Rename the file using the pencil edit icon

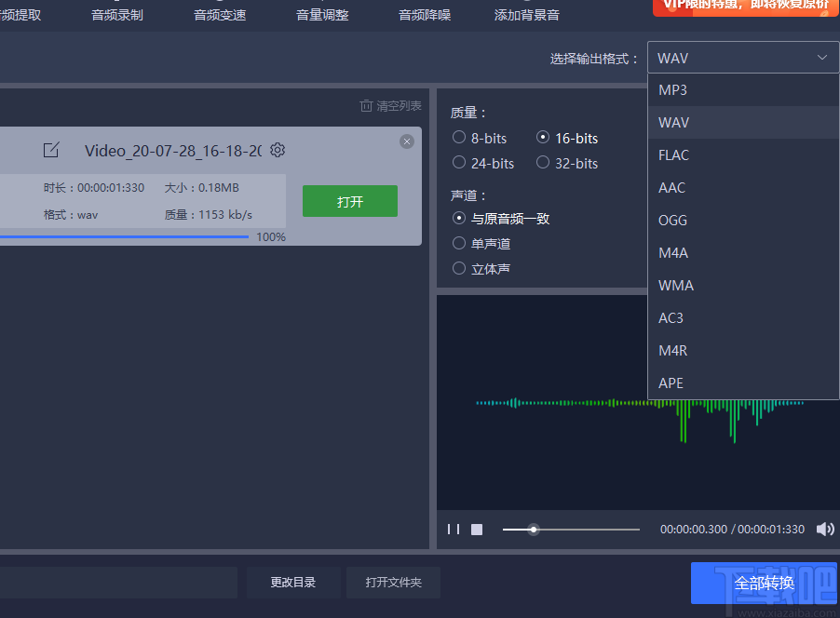(x=51, y=150)
